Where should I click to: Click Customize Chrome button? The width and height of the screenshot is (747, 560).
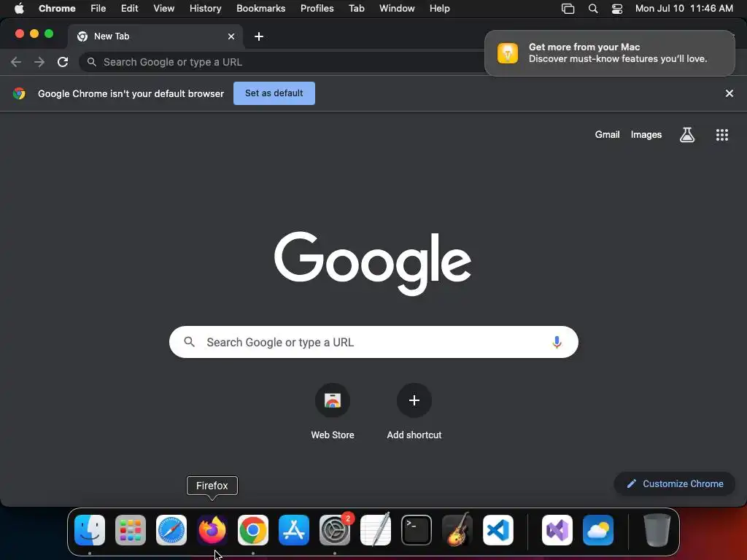[675, 484]
